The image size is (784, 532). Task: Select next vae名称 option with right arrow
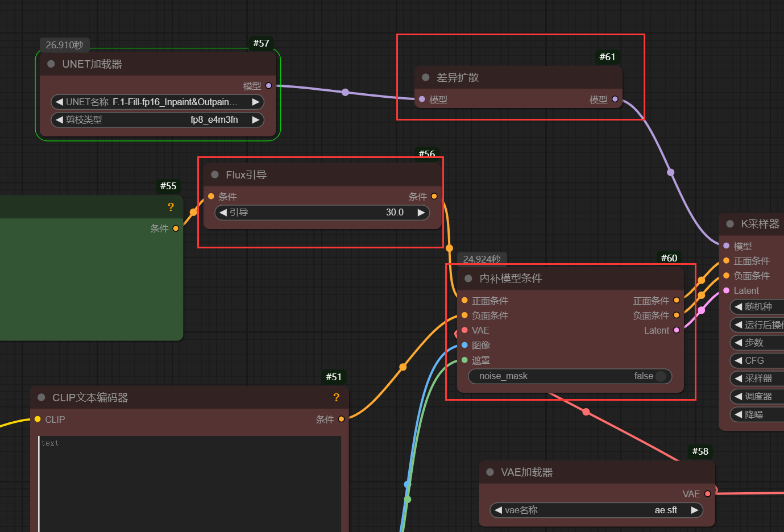click(695, 510)
